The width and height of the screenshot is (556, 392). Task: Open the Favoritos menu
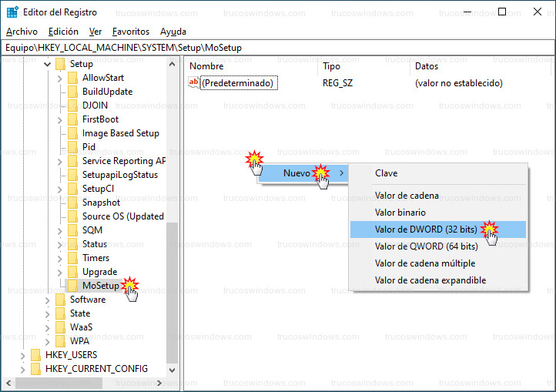[x=130, y=32]
